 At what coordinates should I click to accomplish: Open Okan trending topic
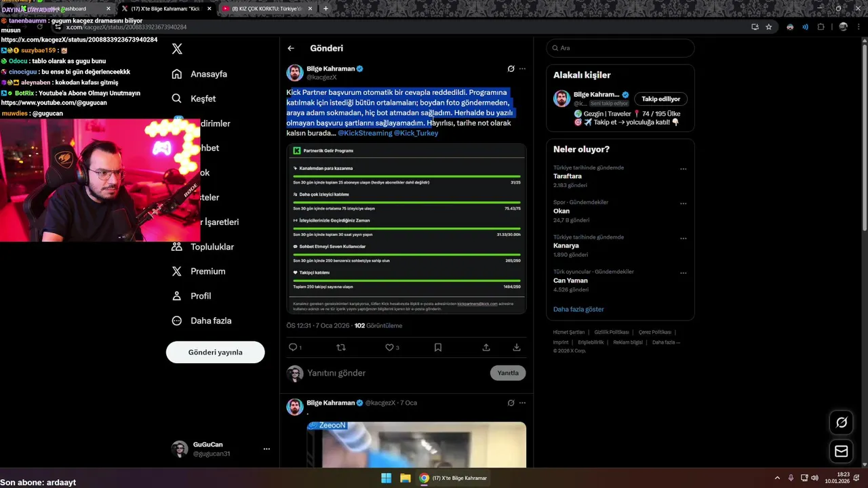point(561,211)
